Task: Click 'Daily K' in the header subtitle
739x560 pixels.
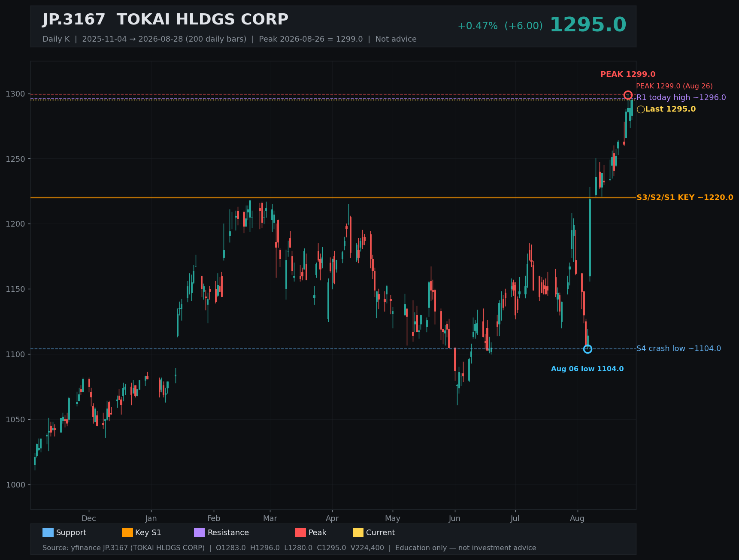Action: click(56, 39)
